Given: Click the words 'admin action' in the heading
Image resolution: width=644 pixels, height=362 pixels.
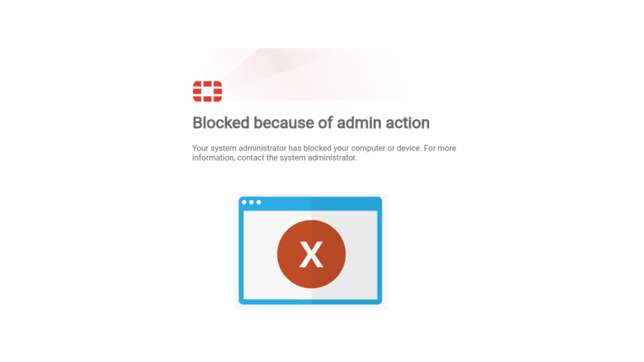Looking at the screenshot, I should [383, 123].
